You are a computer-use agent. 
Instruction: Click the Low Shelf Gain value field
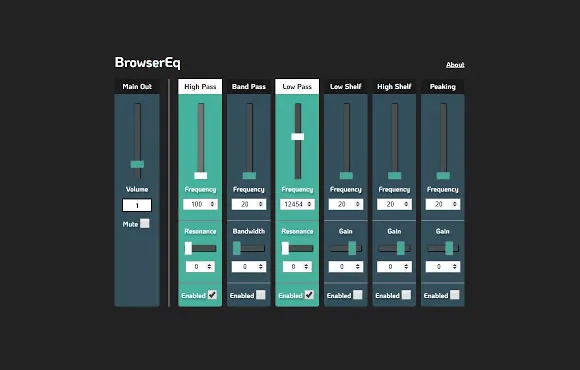click(x=345, y=267)
